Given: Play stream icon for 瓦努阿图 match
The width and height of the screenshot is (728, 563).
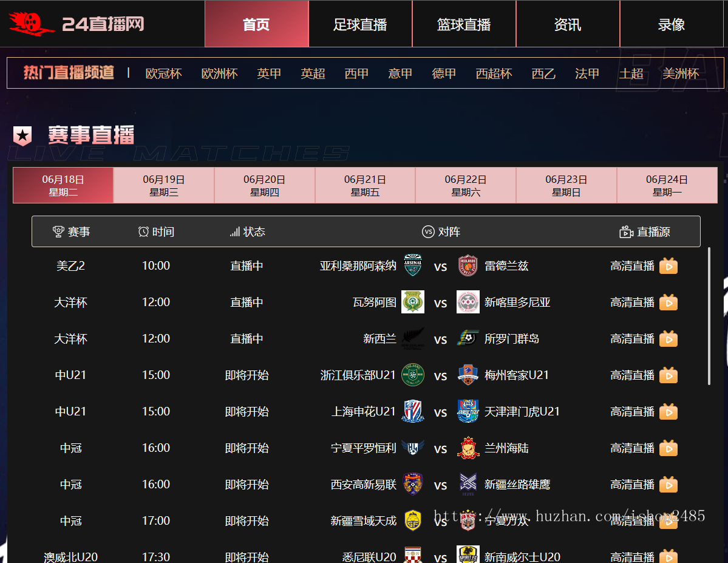Looking at the screenshot, I should point(668,302).
